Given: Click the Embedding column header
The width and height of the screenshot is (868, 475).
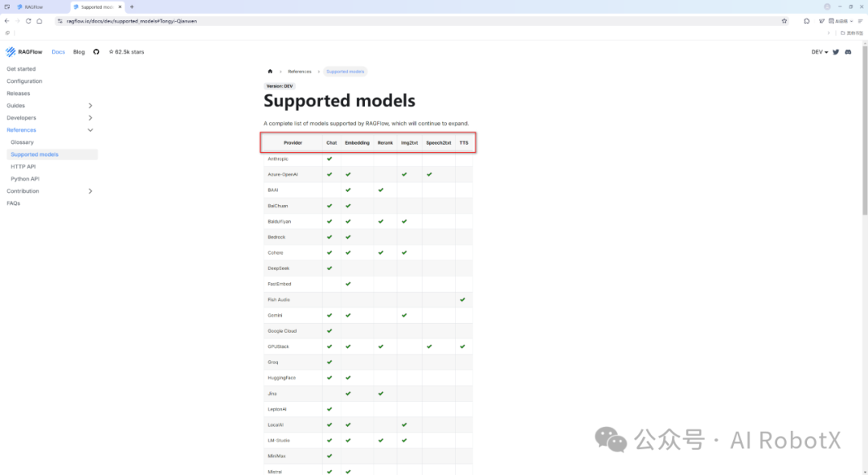Looking at the screenshot, I should coord(357,143).
